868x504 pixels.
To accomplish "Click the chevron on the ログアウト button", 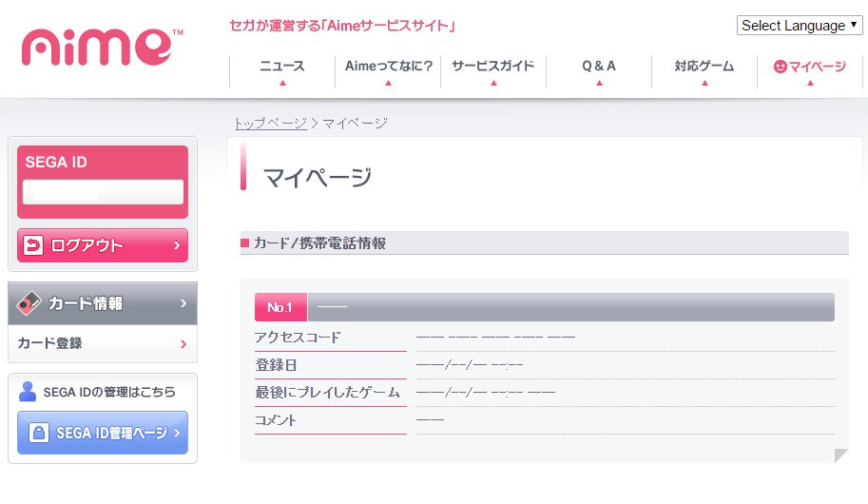I will click(177, 244).
